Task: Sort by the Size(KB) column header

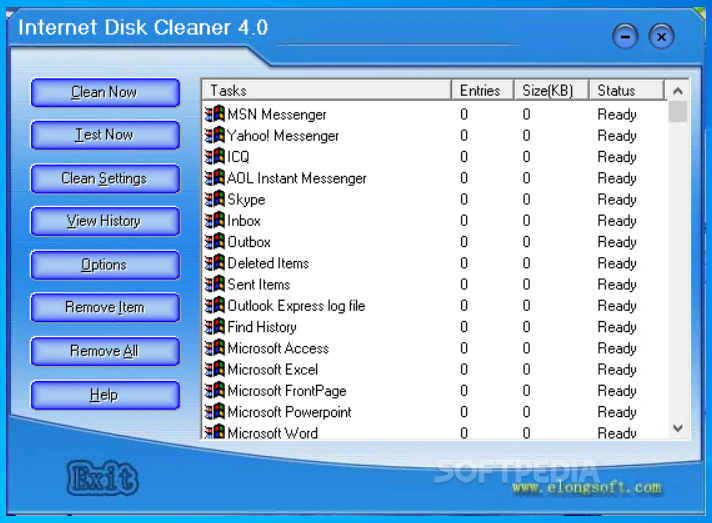Action: 551,90
